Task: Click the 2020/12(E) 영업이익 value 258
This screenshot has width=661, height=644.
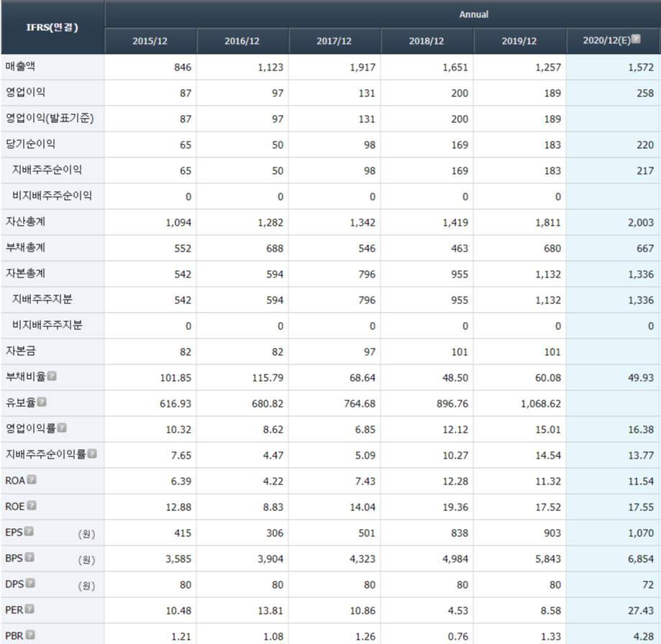Action: [x=645, y=93]
